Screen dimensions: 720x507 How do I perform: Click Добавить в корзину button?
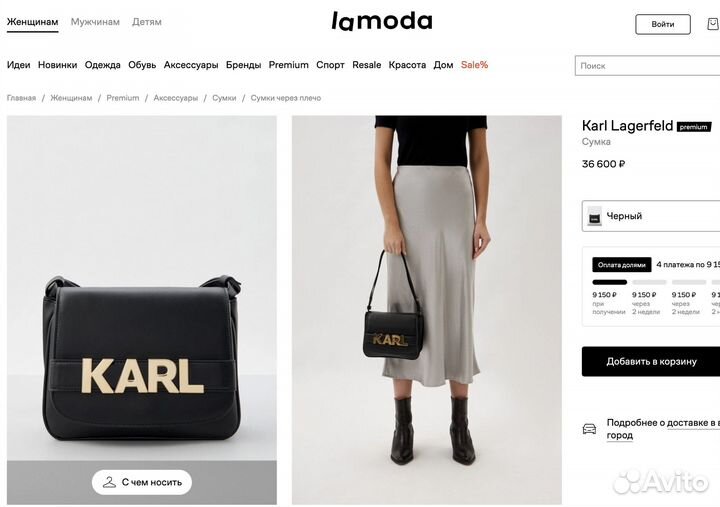tap(651, 361)
